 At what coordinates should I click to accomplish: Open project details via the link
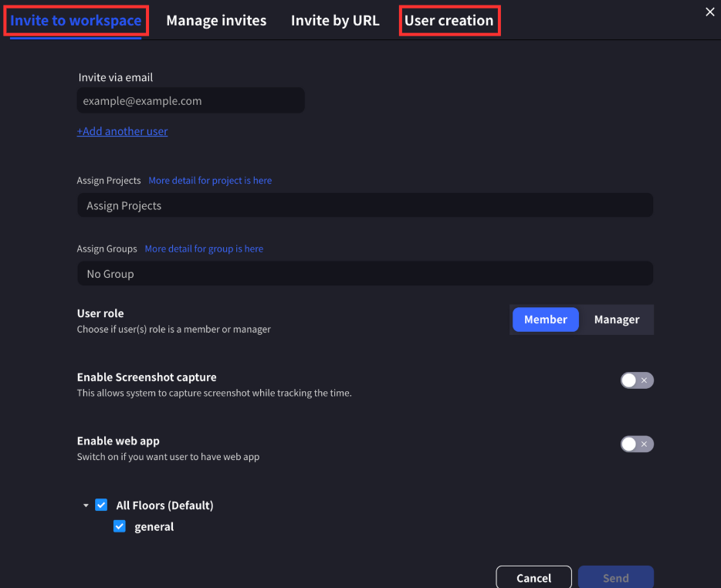click(210, 180)
